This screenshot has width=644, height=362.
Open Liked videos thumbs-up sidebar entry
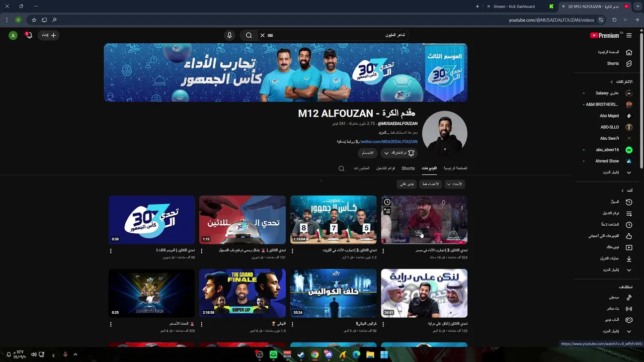tap(629, 236)
